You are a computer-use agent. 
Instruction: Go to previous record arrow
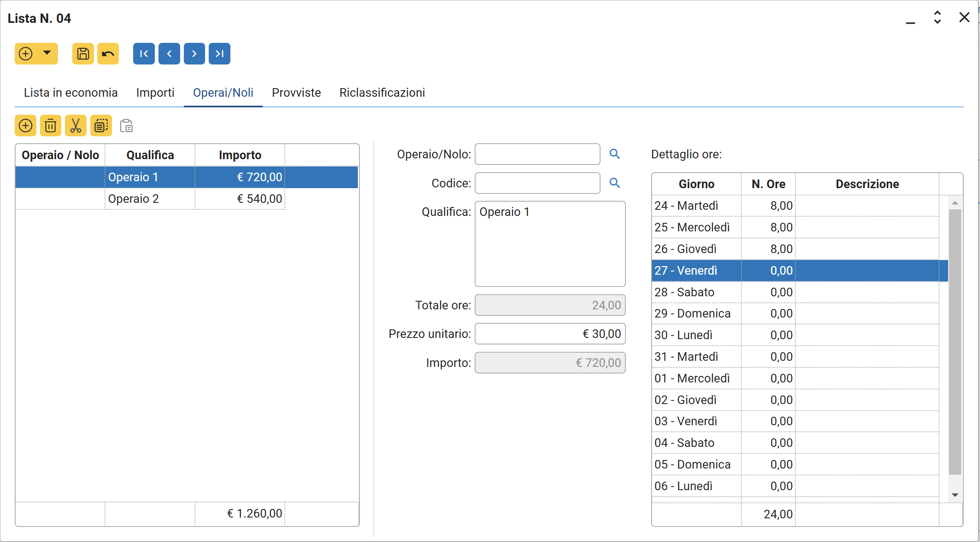169,53
